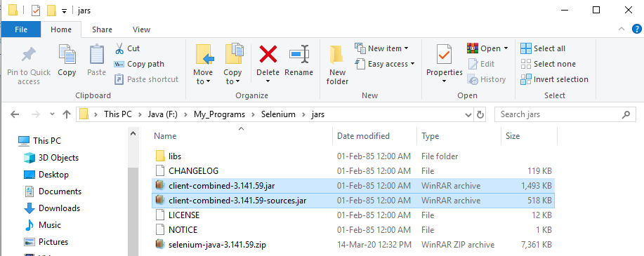The image size is (644, 256).
Task: Select the NOTICE file
Action: coord(353,230)
